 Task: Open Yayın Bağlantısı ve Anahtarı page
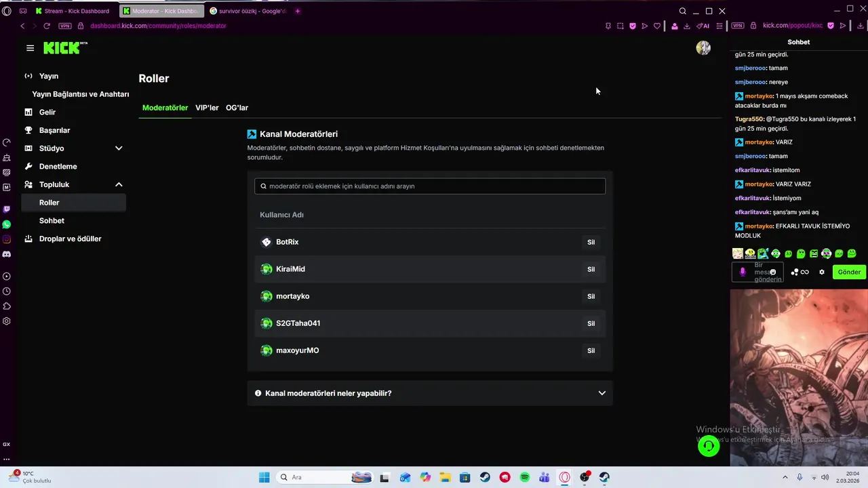click(80, 94)
